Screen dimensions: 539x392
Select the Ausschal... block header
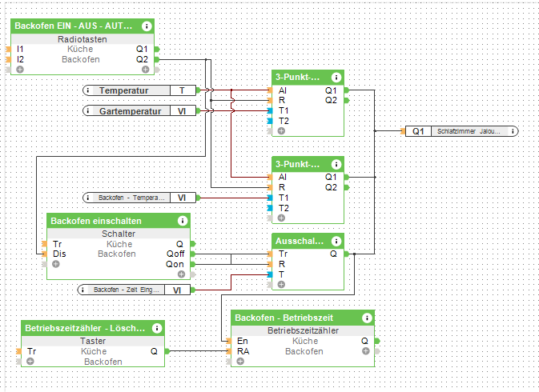tap(308, 242)
